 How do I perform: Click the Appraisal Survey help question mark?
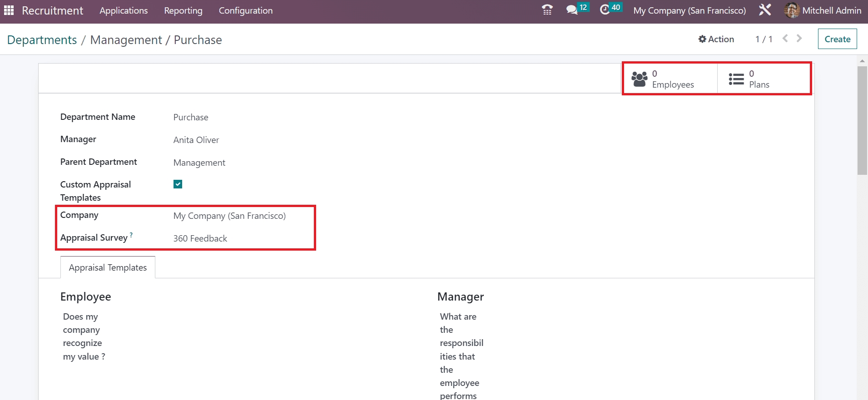(131, 235)
